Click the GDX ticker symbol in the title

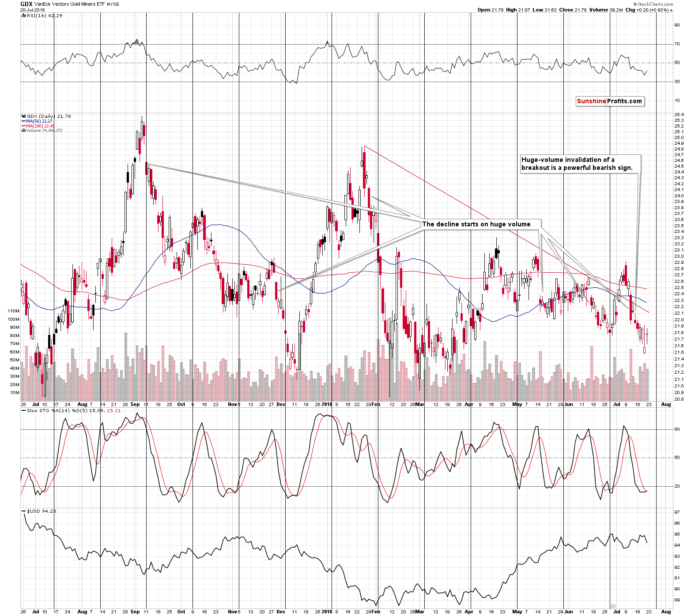pos(26,4)
